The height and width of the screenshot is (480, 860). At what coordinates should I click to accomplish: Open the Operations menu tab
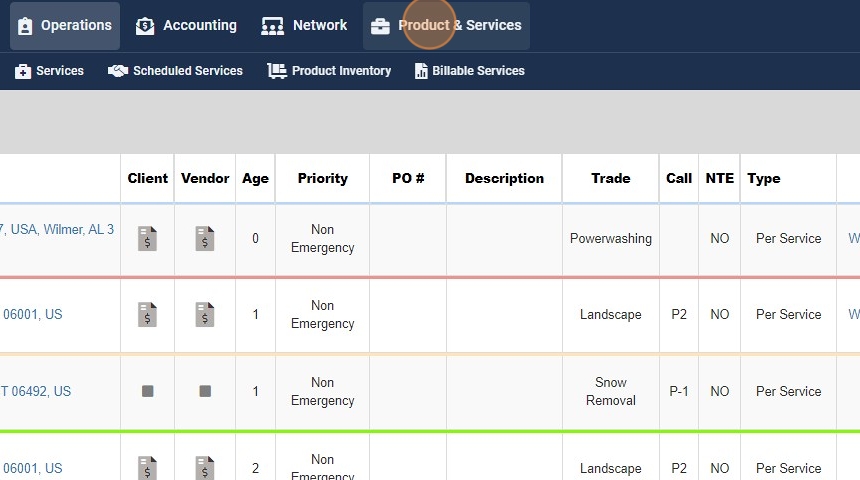(65, 26)
